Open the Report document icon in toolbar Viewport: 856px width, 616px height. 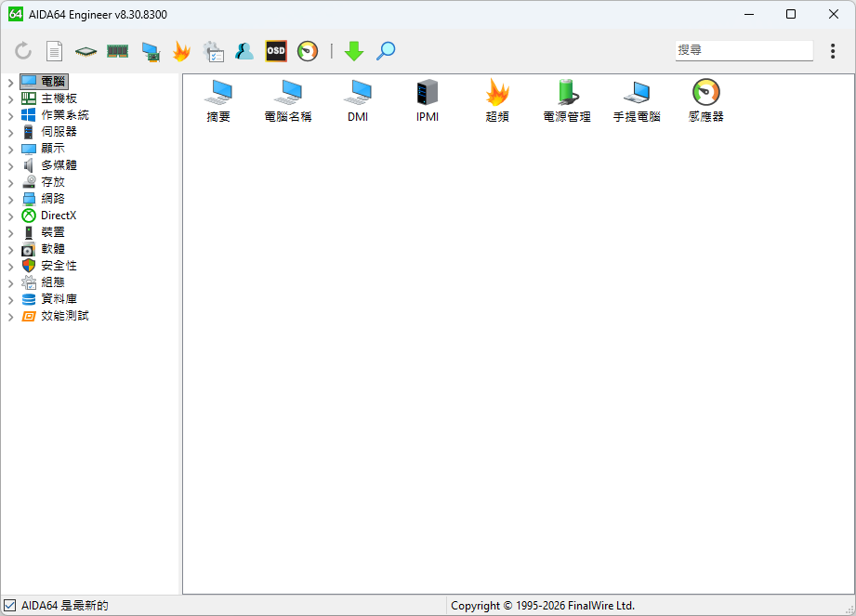point(55,51)
